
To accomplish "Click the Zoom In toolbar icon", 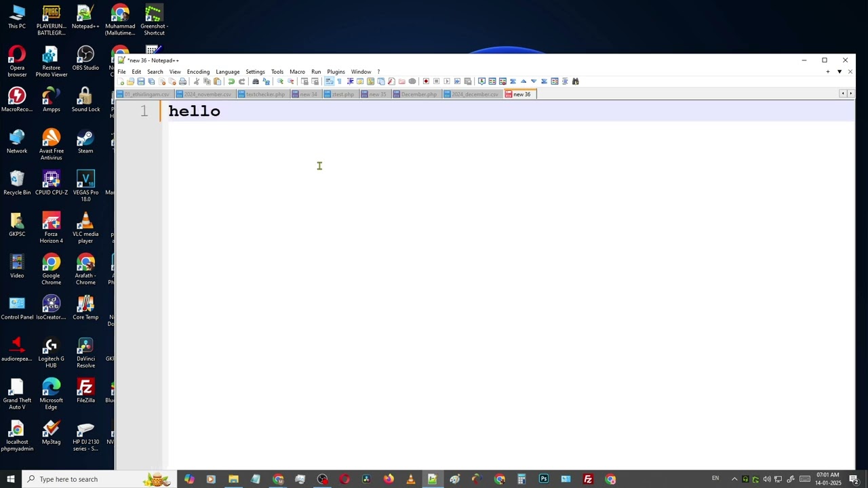I will coord(280,81).
